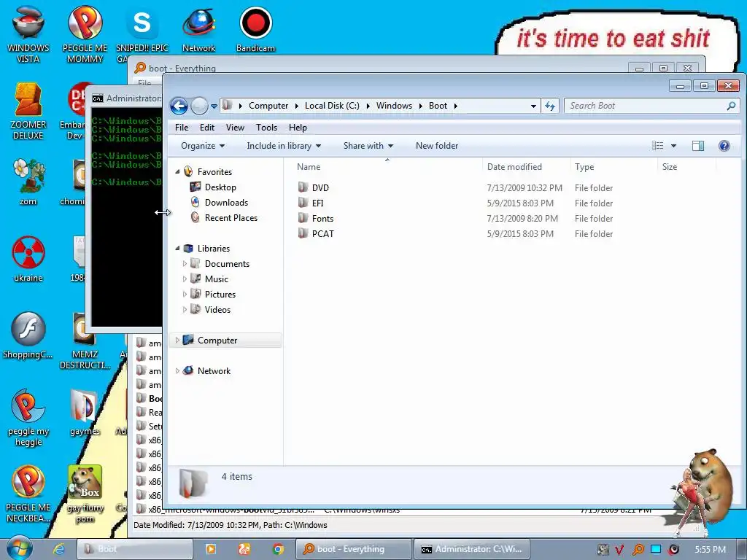Screen dimensions: 747x560
Task: Open the File menu in Explorer
Action: click(182, 128)
